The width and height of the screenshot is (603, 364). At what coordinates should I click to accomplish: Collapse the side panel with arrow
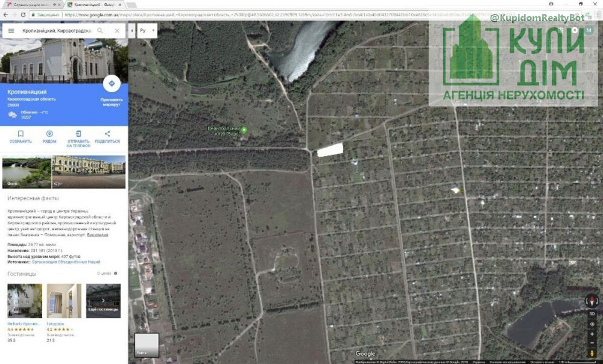pos(131,30)
